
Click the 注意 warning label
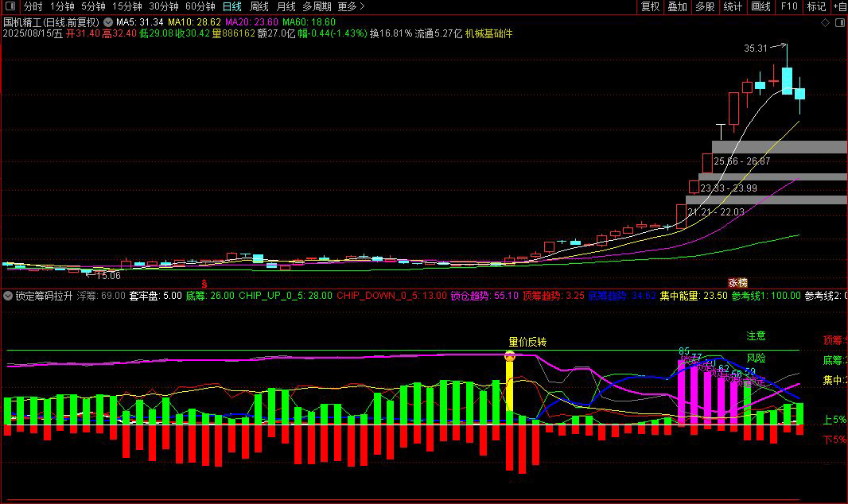756,335
